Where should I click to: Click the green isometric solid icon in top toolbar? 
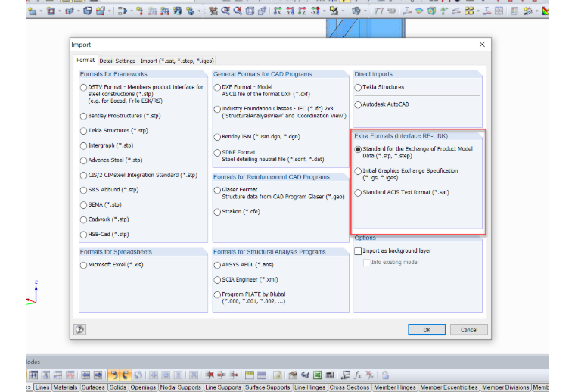click(x=431, y=11)
